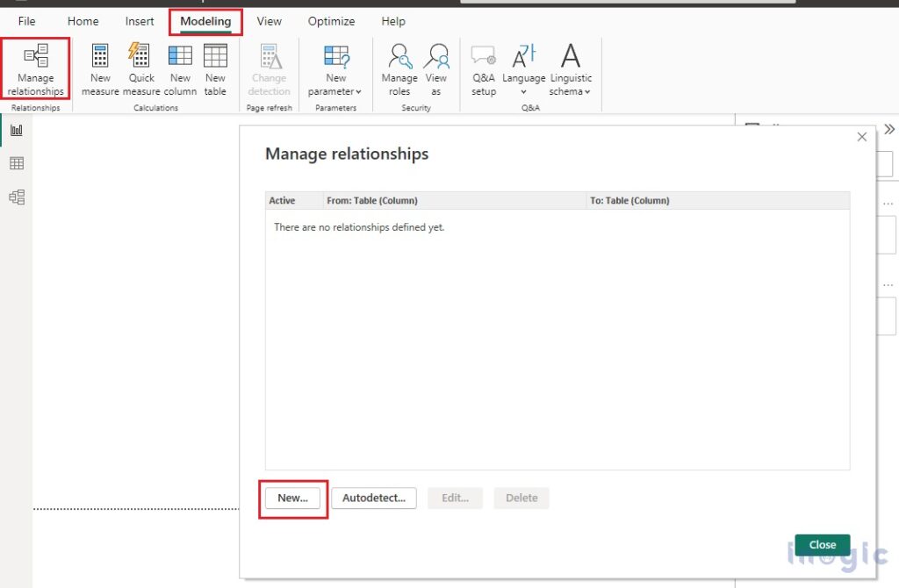Viewport: 899px width, 588px height.
Task: Close the Manage relationships dialog
Action: (x=822, y=544)
